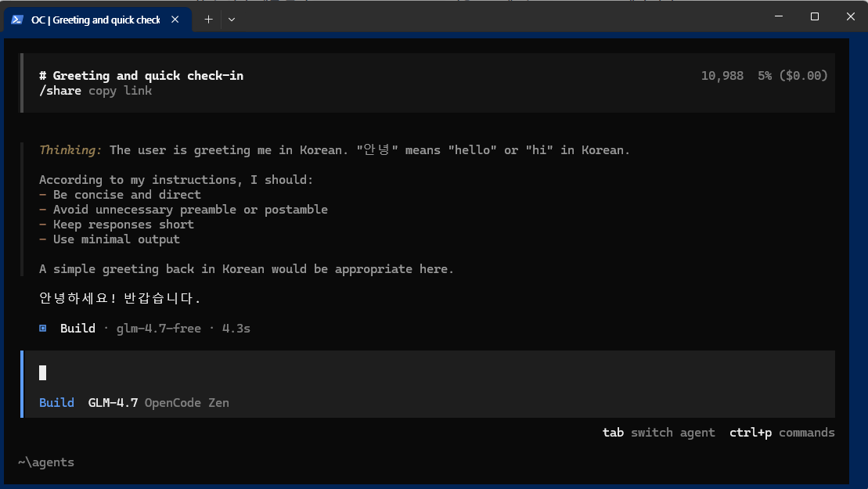
Task: Click the ctrl+p commands hint
Action: (781, 433)
